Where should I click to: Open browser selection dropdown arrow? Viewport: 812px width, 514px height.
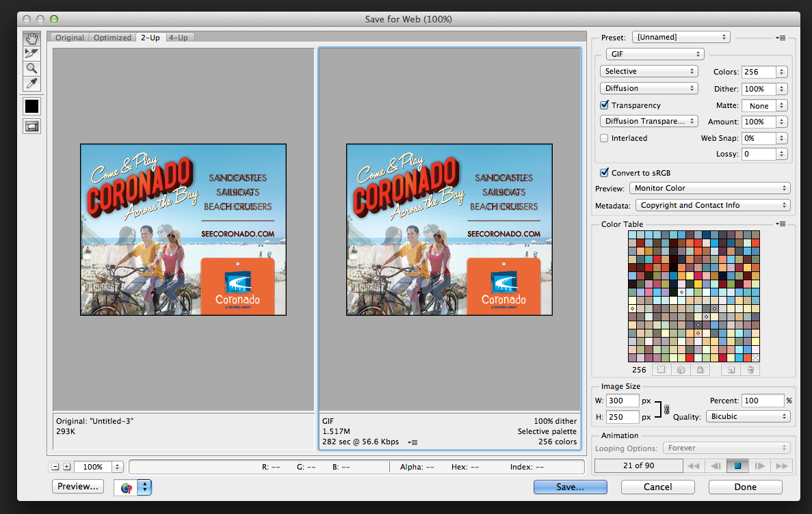(144, 487)
